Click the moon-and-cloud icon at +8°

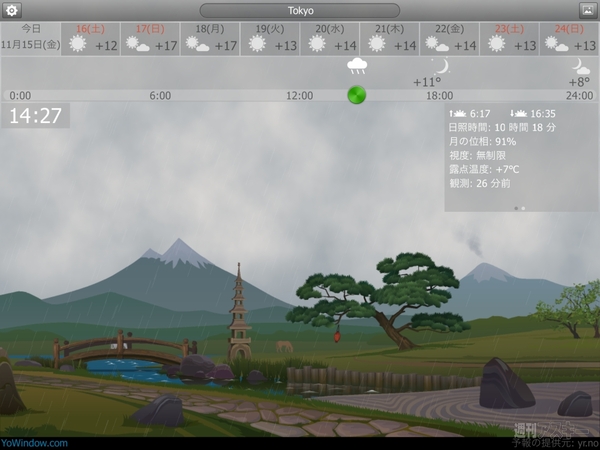point(581,66)
